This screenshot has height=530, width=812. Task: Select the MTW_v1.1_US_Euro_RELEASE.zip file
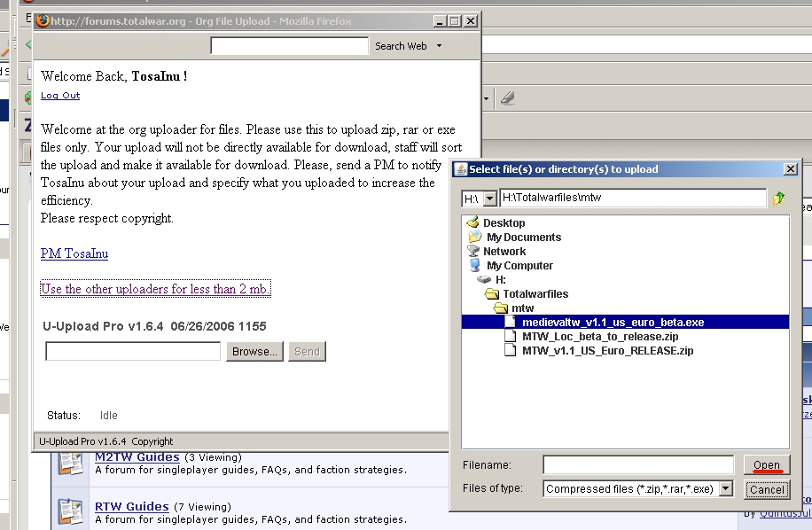[607, 351]
